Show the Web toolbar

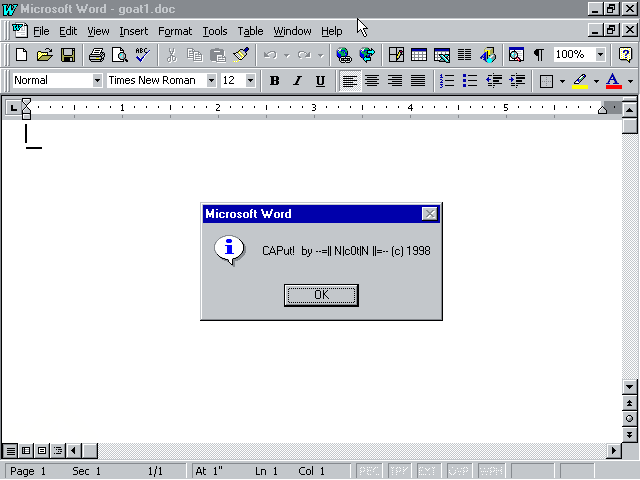[367, 55]
